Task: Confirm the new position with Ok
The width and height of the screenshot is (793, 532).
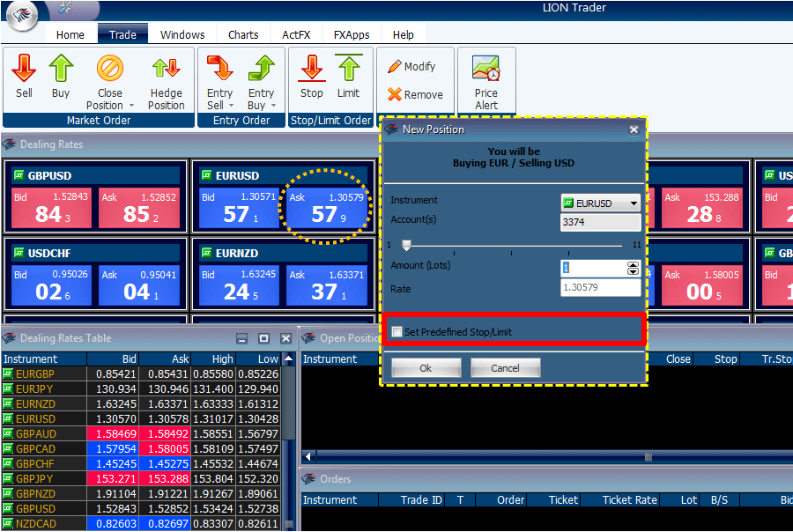Action: tap(426, 367)
